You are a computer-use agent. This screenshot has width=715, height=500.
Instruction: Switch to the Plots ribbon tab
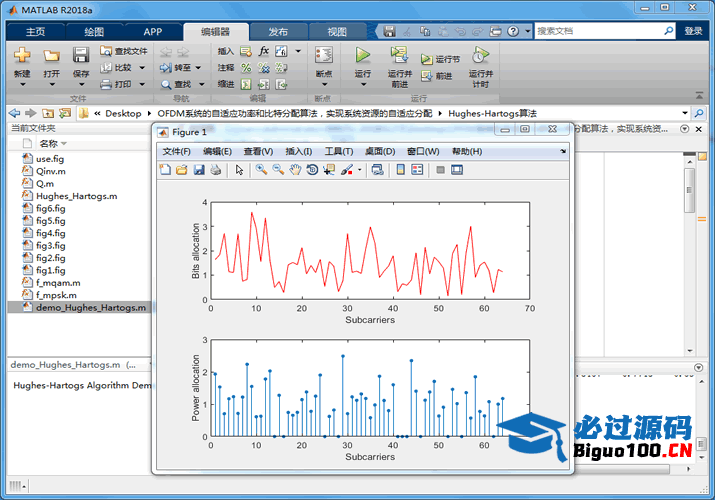pos(94,31)
